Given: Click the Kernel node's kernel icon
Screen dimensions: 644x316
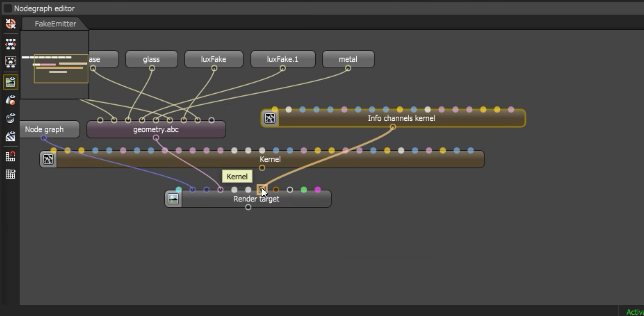Looking at the screenshot, I should [48, 159].
